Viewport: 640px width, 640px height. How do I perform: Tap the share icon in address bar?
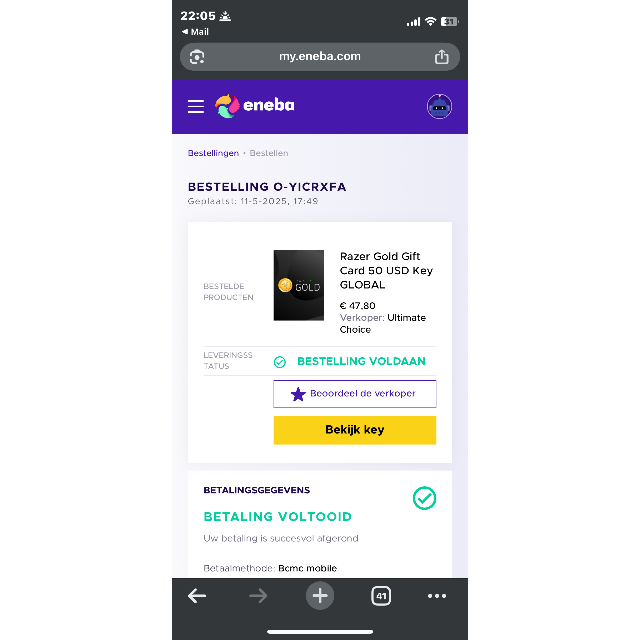point(441,57)
